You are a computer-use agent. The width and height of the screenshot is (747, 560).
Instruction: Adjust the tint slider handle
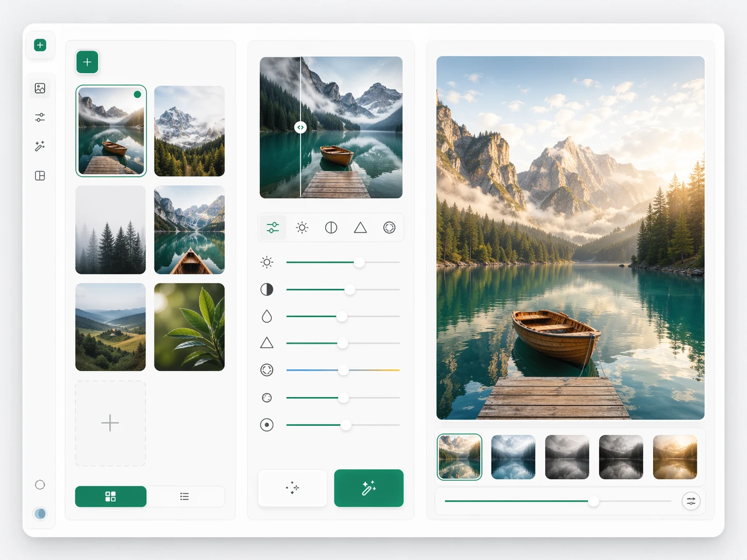click(x=343, y=398)
